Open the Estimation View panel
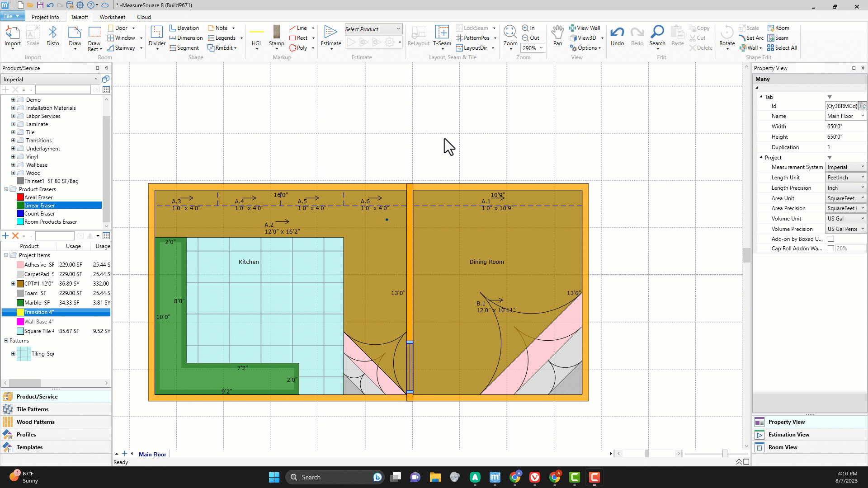The image size is (868, 488). coord(788,435)
